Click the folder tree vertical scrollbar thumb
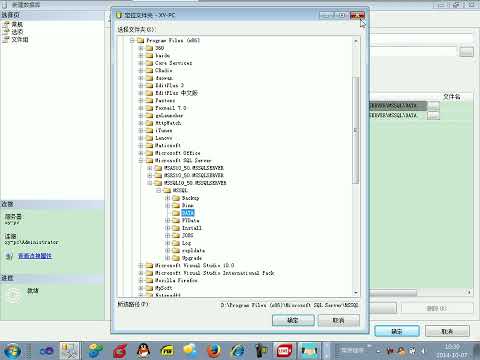Viewport: 480px width, 360px height. (356, 130)
